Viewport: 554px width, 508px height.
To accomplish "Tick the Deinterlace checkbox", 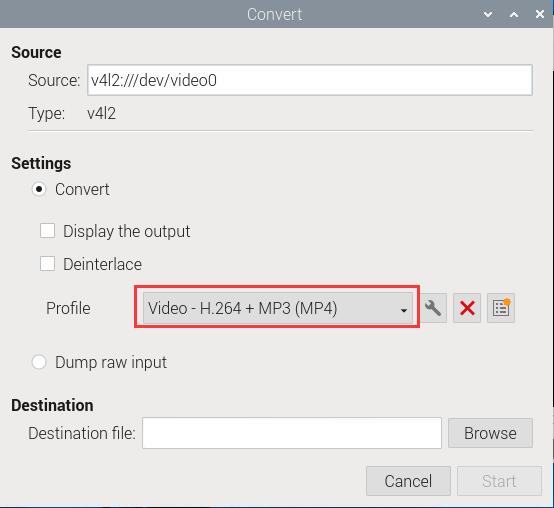I will coord(47,264).
